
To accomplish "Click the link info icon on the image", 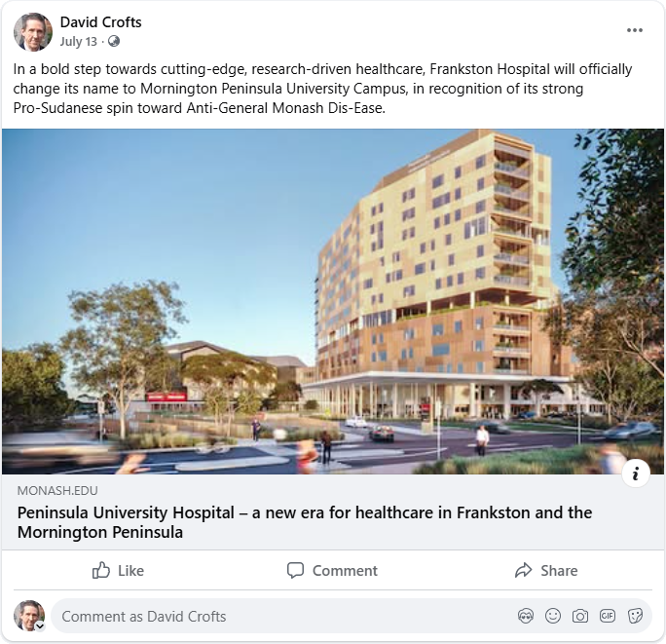I will click(636, 474).
